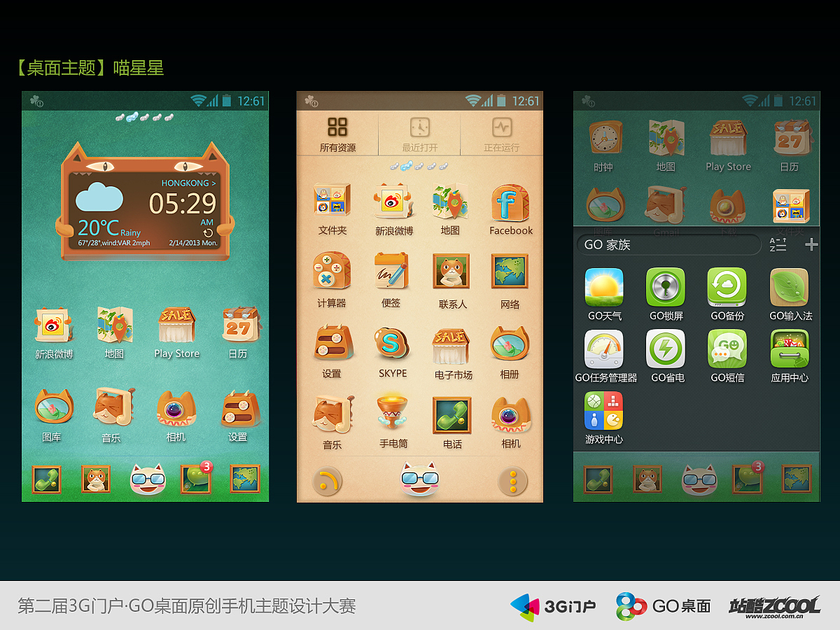Open 地图 on the right screen
840x630 pixels.
tap(666, 138)
